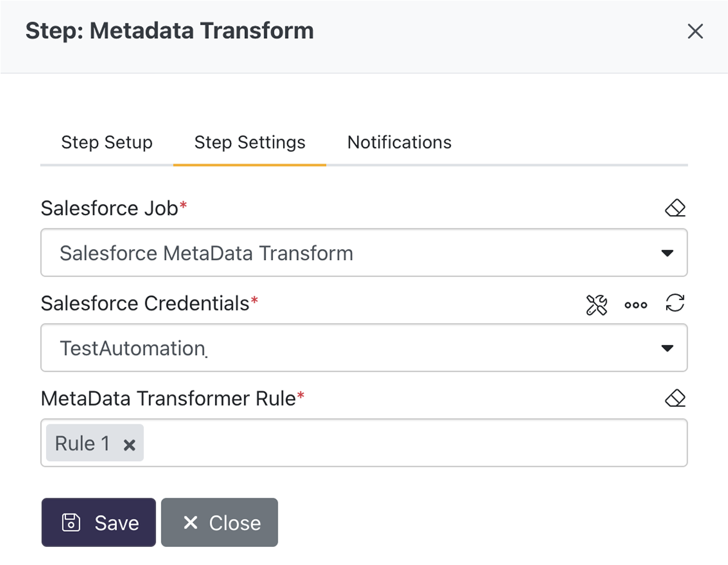Open the Salesforce Credentials dropdown
The width and height of the screenshot is (728, 565).
click(x=364, y=347)
